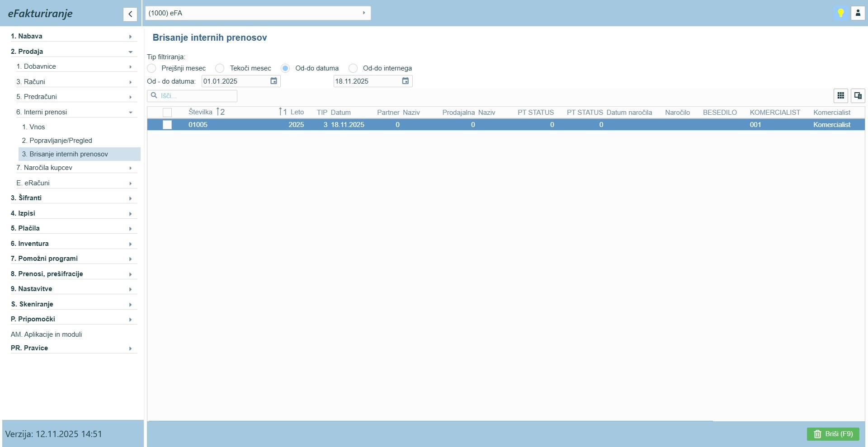Click the search magnifier icon
This screenshot has width=868, height=447.
[154, 96]
